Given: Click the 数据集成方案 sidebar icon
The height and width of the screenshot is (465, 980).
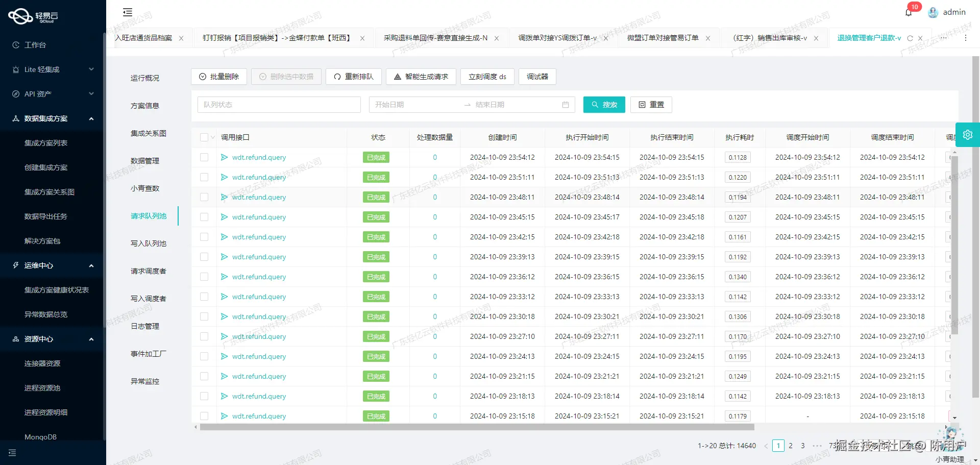Looking at the screenshot, I should [16, 118].
